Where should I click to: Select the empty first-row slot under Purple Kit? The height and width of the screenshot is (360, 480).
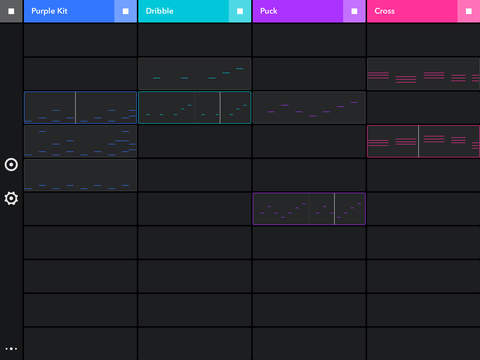(x=80, y=40)
